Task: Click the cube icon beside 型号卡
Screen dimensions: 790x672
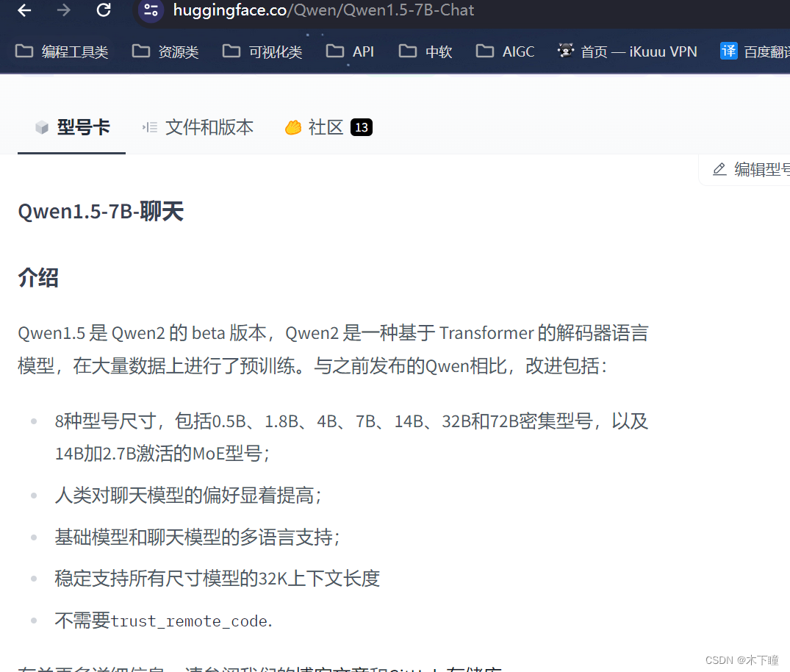Action: (x=40, y=126)
